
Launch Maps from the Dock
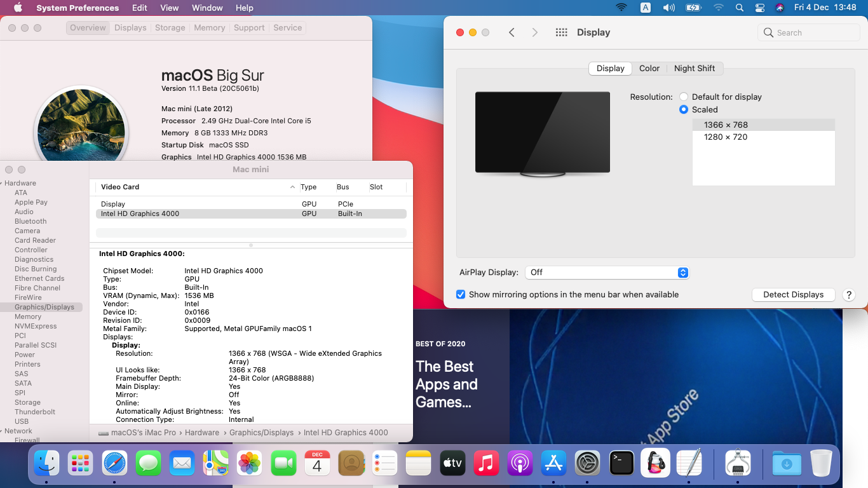click(216, 463)
